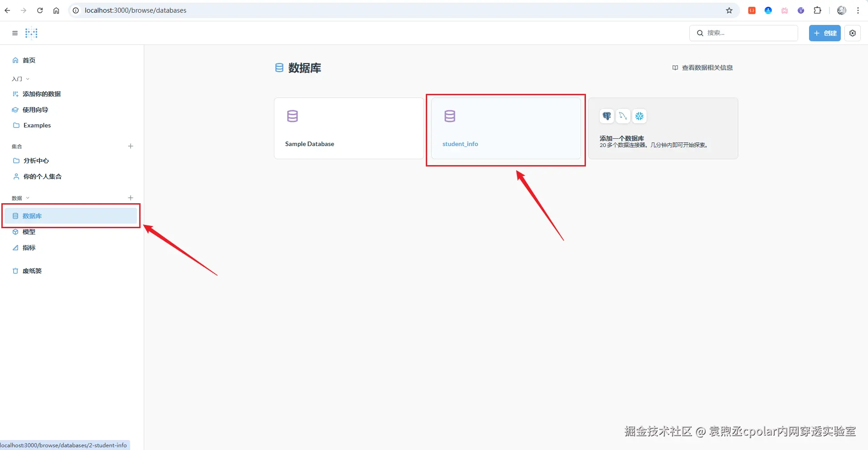Viewport: 868px width, 450px height.
Task: Click the plus icon beside 数据 section
Action: pos(131,198)
